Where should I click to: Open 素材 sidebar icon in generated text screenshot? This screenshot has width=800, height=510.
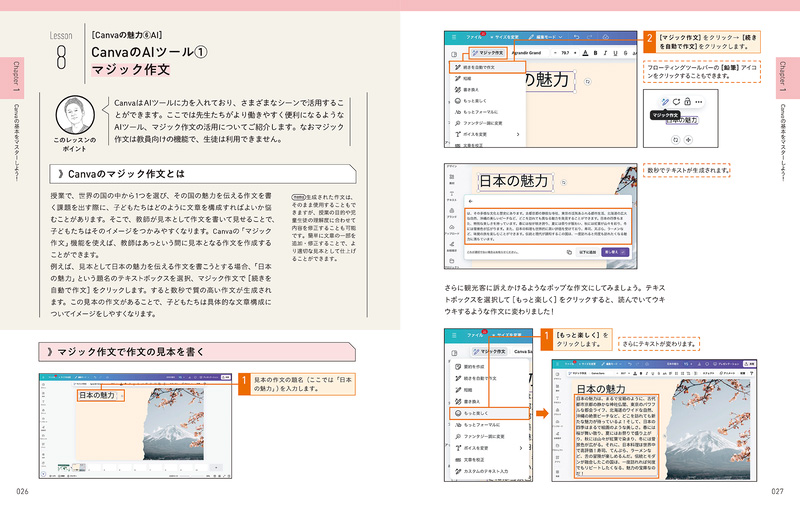452,177
